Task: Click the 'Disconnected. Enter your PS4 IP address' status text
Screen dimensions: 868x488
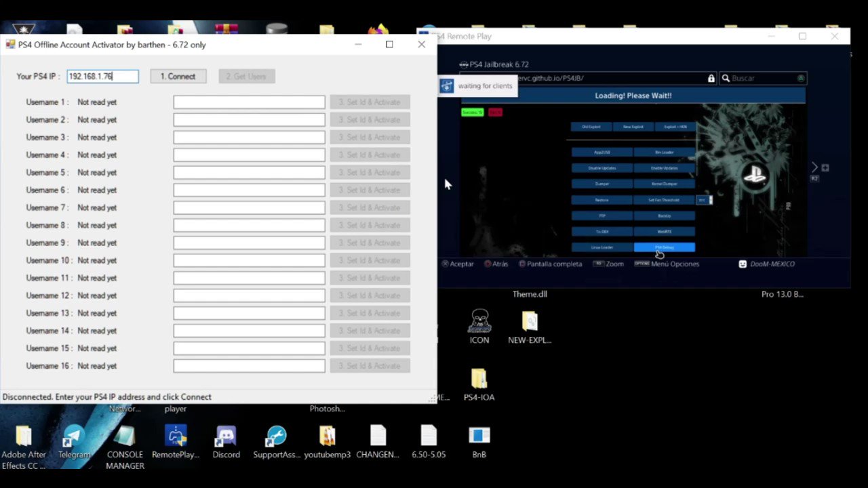Action: coord(107,397)
